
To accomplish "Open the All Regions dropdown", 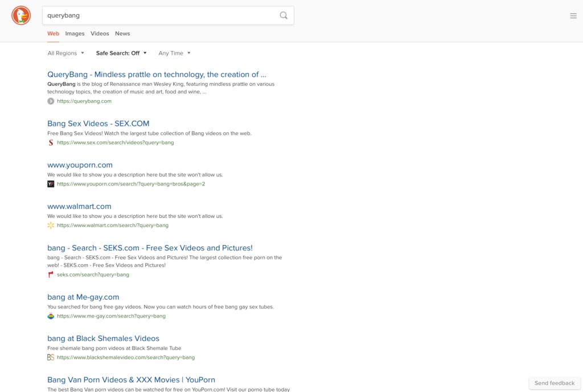I will [66, 53].
